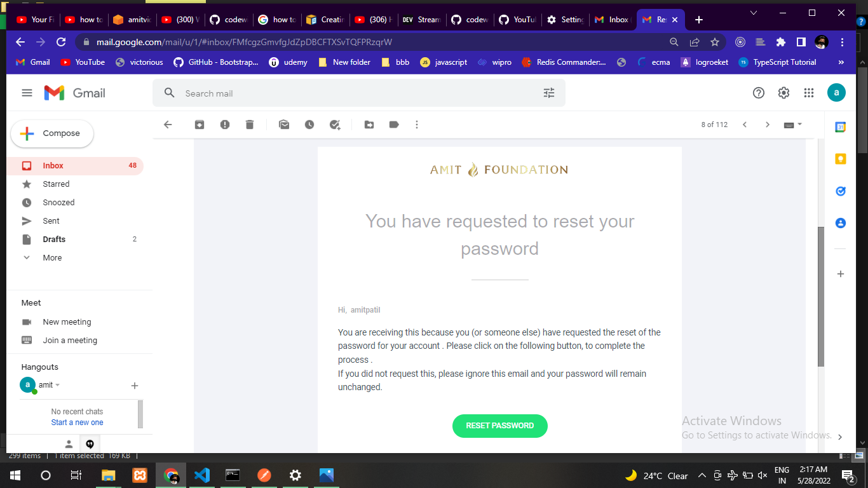Open Google Keep notes panel

[840, 158]
